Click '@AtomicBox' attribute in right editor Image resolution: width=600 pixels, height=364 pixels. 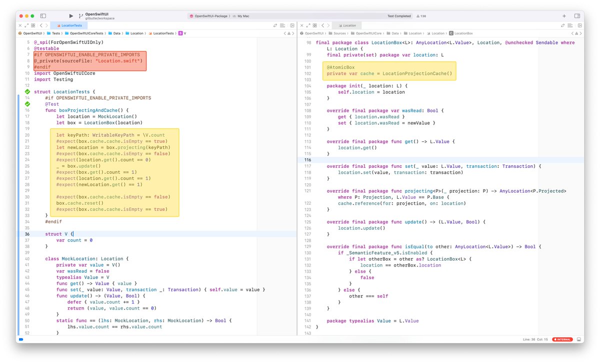click(341, 67)
